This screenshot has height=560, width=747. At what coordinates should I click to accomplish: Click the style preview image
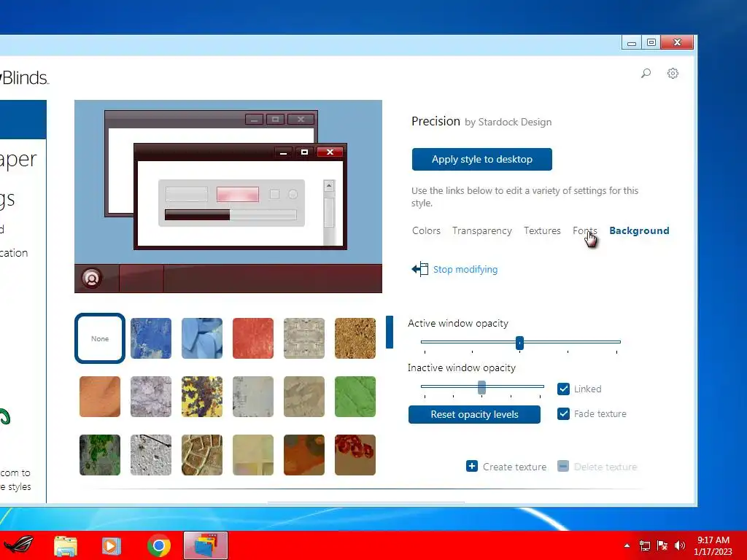(x=228, y=196)
